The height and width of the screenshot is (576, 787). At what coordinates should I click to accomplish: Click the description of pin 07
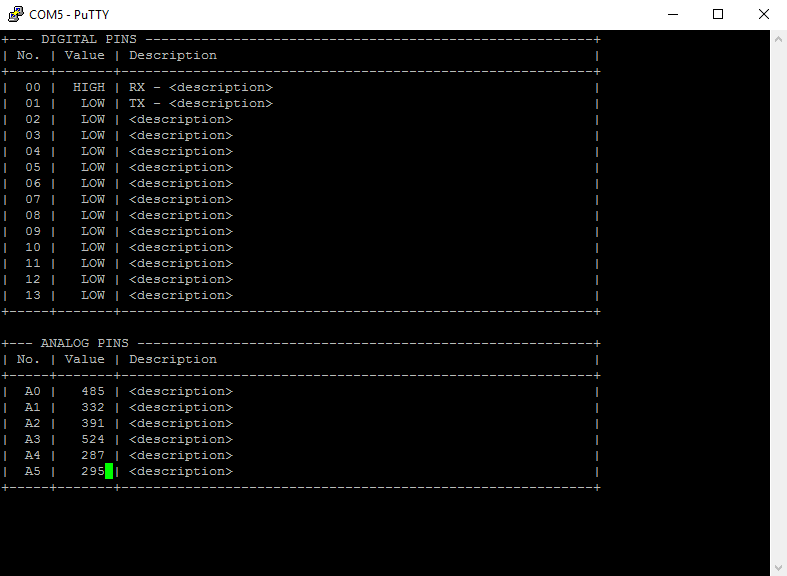tap(181, 200)
